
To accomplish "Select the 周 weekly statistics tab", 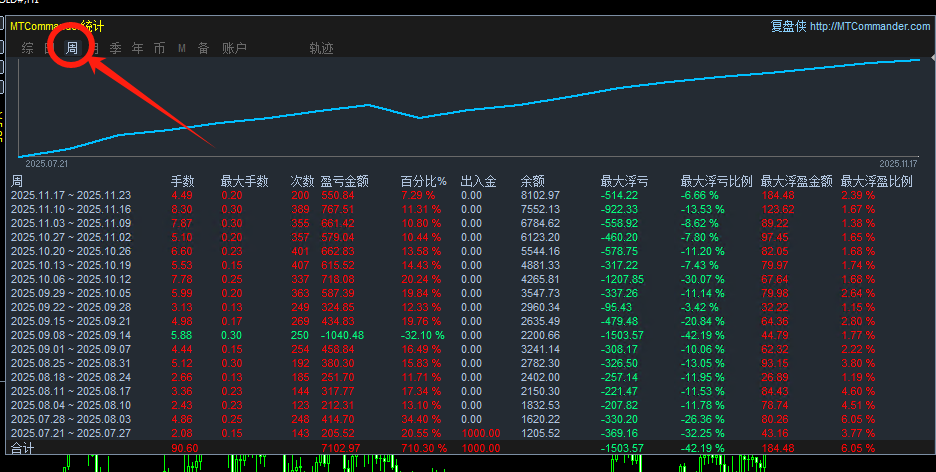I will click(x=72, y=48).
